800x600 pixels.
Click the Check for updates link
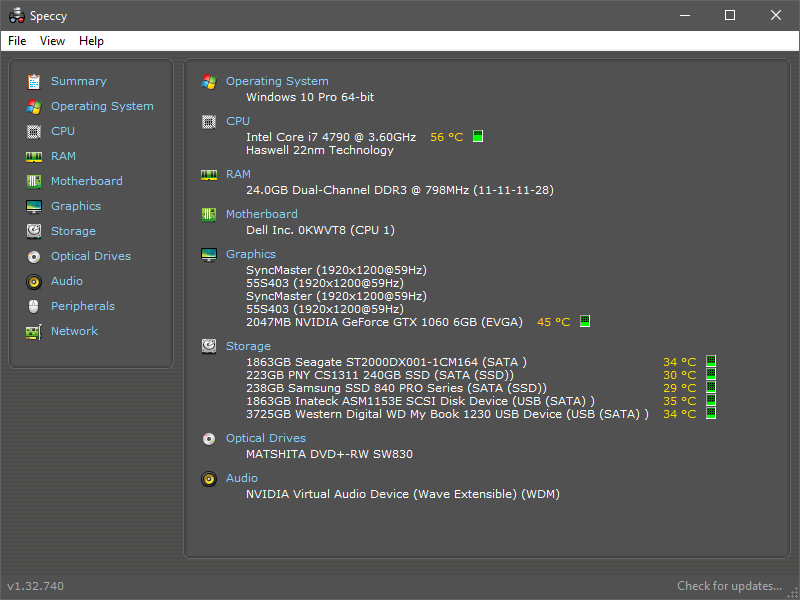pyautogui.click(x=729, y=586)
